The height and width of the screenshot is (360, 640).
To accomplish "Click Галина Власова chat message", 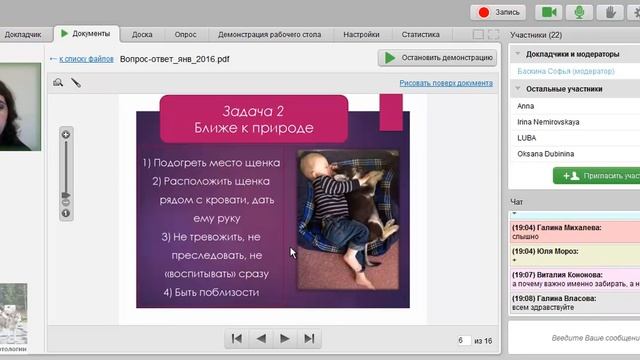I will click(576, 303).
